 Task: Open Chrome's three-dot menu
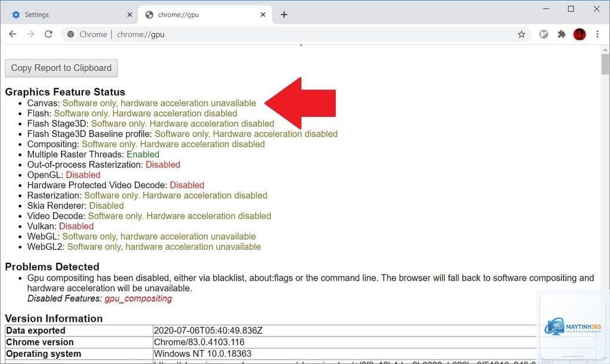tap(597, 34)
